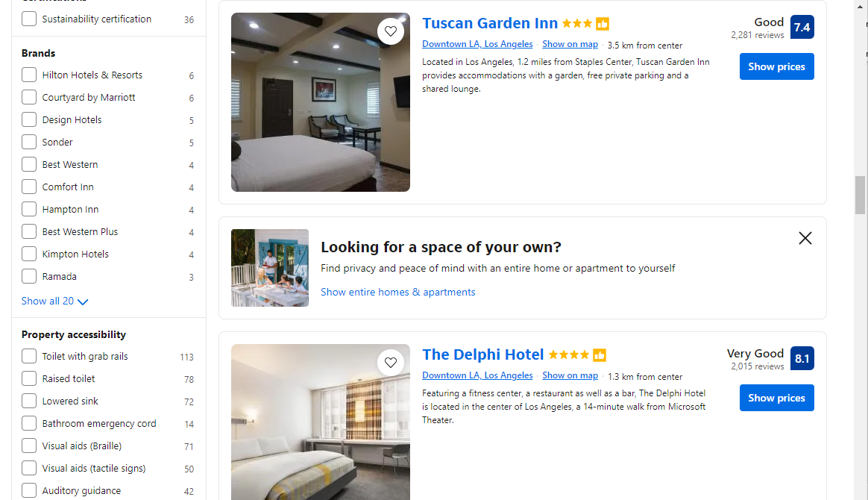Tick the Toilet with grab rails filter
Screen dimensions: 868x500
[x=29, y=356]
